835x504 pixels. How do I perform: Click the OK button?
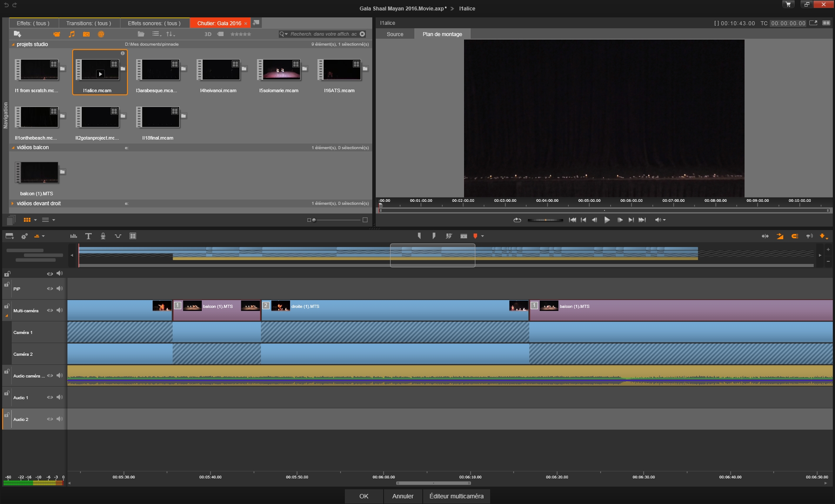click(364, 496)
